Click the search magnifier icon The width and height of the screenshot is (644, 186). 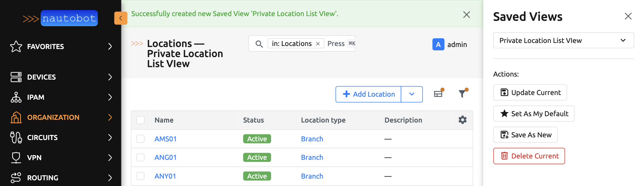point(259,44)
